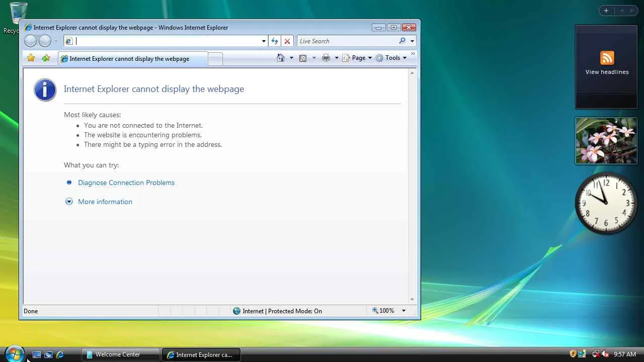The image size is (644, 362).
Task: Click the Diagnose Connection Problems link
Action: pos(126,183)
